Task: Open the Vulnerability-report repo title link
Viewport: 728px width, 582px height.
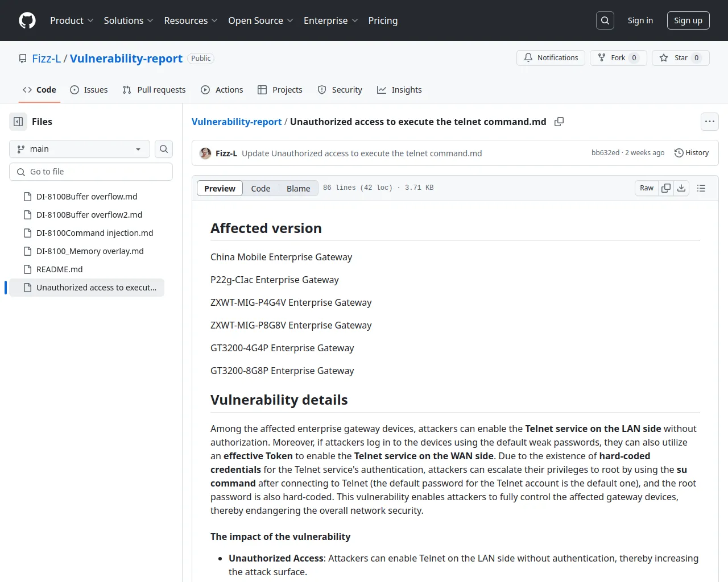Action: coord(126,59)
